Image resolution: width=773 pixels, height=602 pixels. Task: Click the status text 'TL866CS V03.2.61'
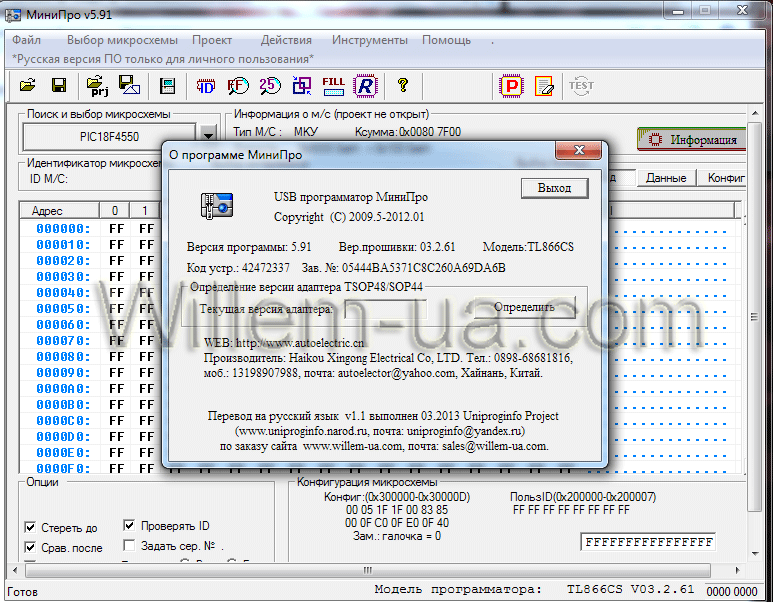click(x=631, y=589)
